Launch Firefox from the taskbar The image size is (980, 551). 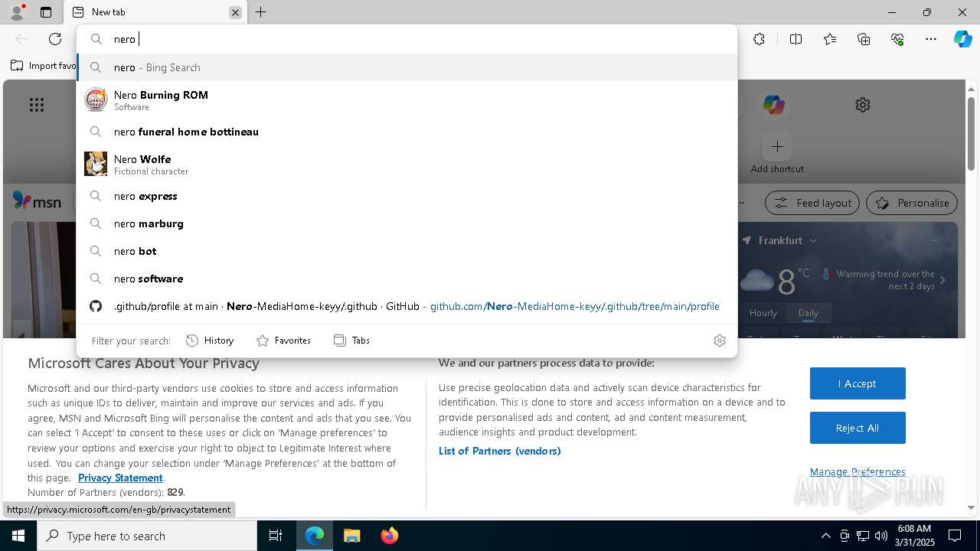(x=389, y=536)
